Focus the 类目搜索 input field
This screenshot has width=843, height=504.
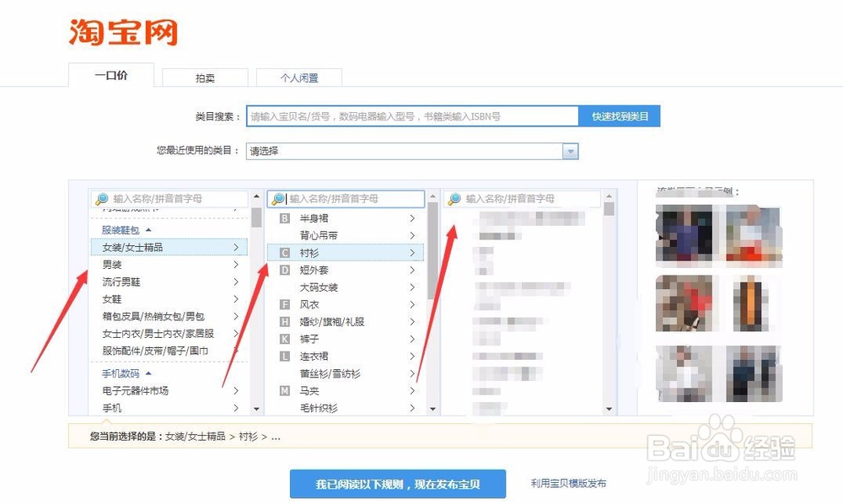pos(412,116)
